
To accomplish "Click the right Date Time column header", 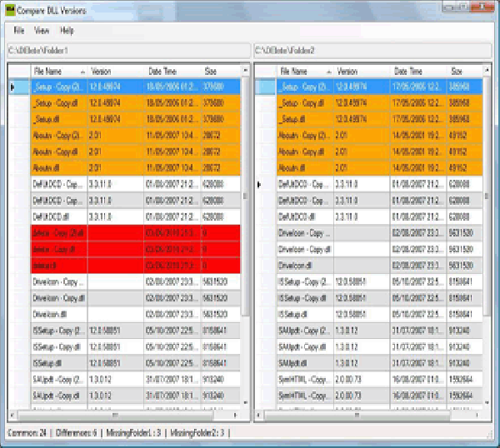I will click(415, 72).
